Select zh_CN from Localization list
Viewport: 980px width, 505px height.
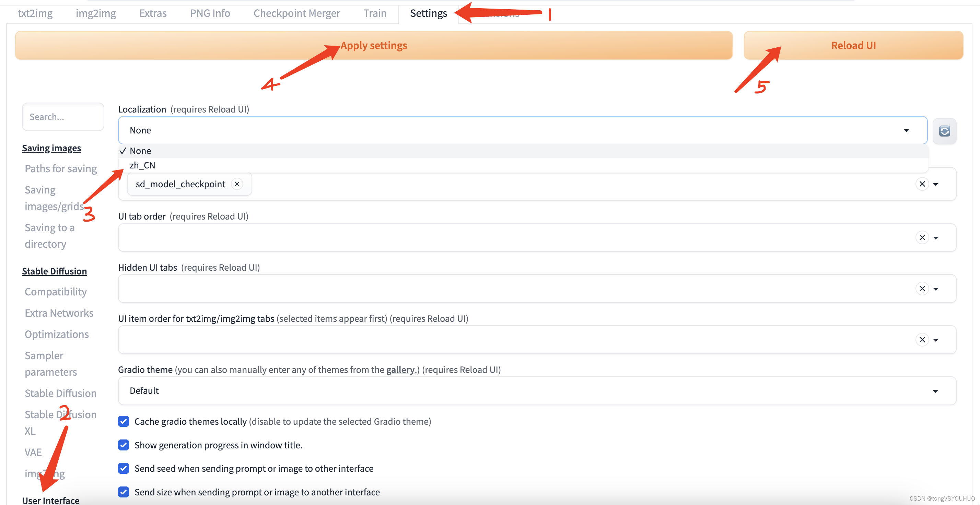(143, 165)
